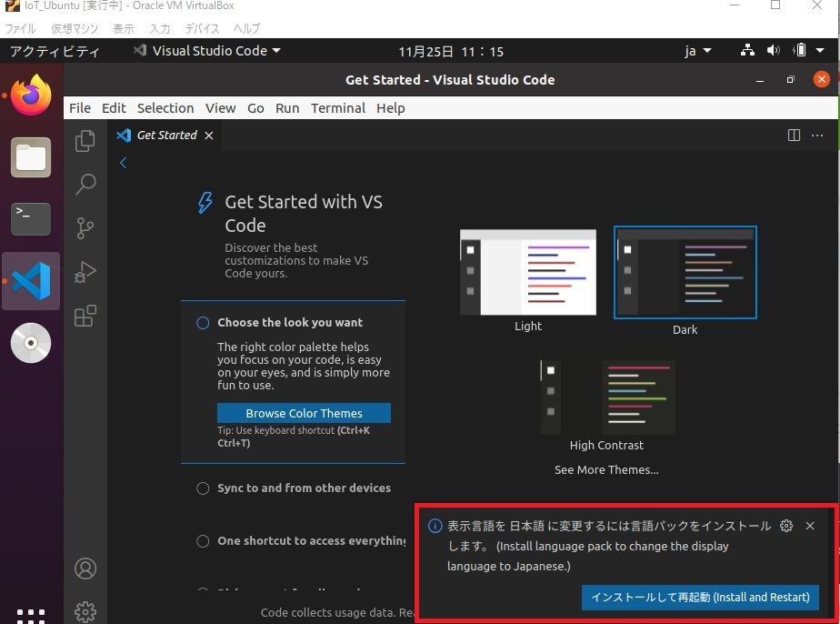Split the editor to the right
The height and width of the screenshot is (624, 840).
click(x=794, y=136)
